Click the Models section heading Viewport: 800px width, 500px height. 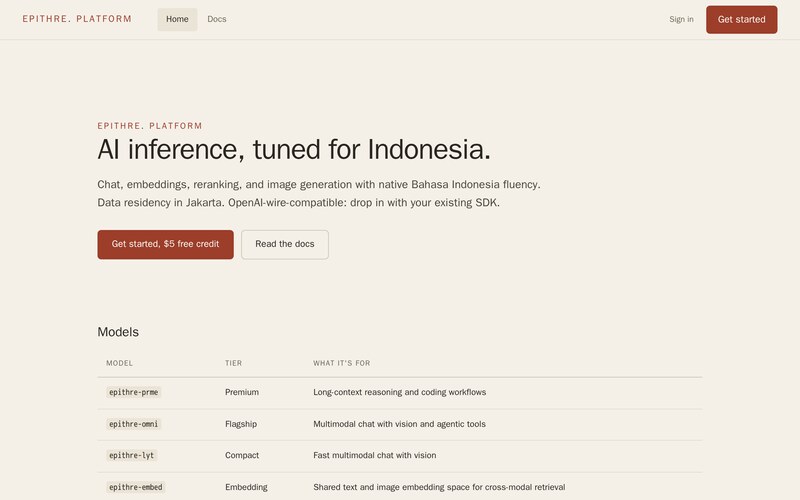point(118,332)
